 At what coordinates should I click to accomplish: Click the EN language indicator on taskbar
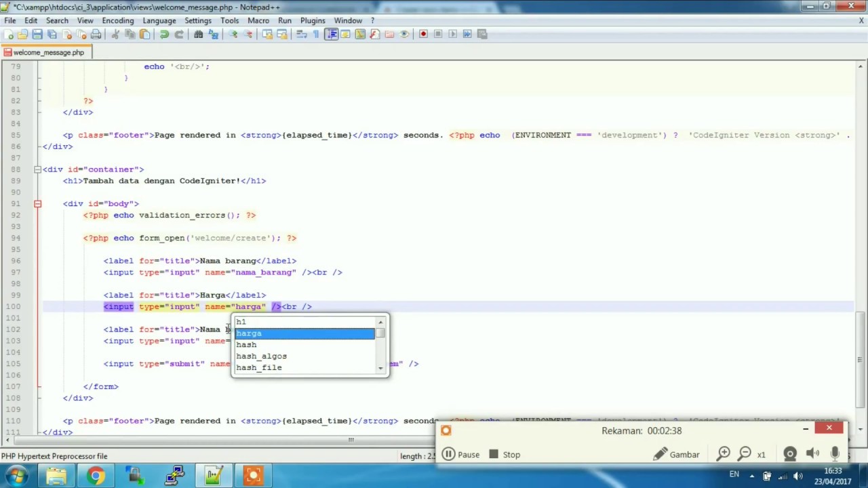point(734,475)
